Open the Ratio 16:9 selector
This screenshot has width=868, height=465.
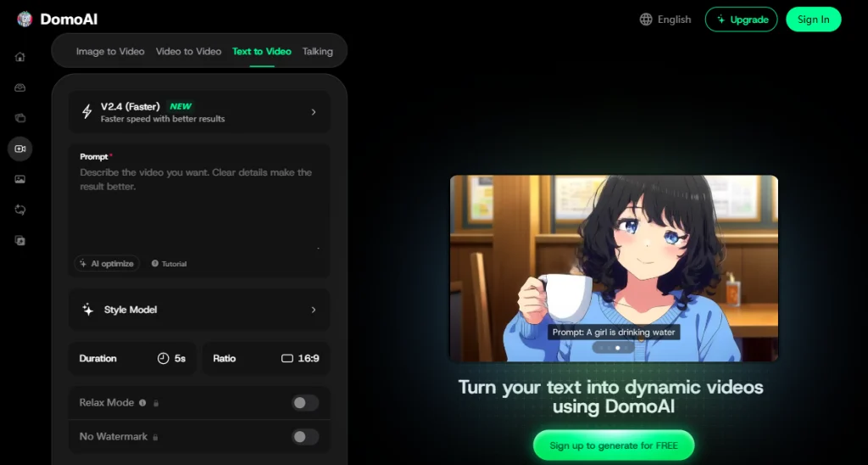tap(266, 359)
